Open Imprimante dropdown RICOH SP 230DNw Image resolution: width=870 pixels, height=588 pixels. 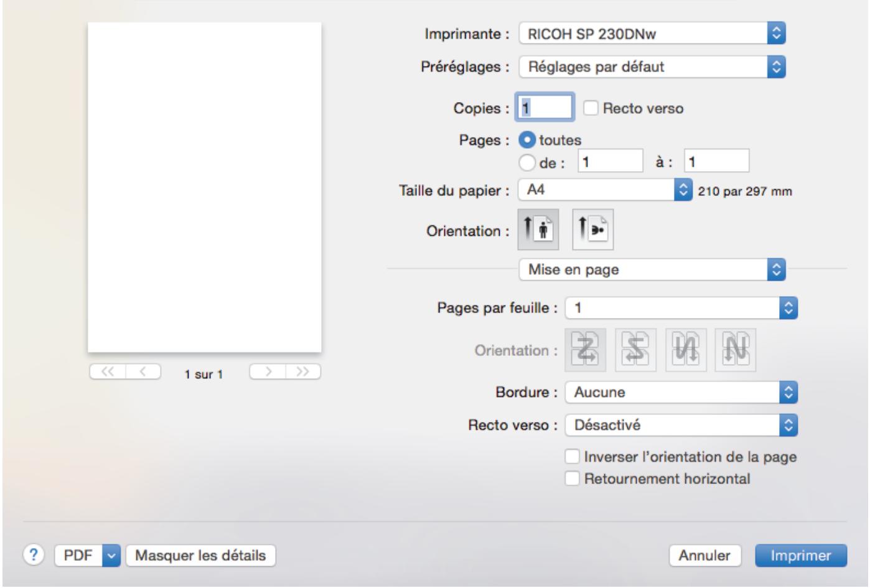tap(652, 34)
